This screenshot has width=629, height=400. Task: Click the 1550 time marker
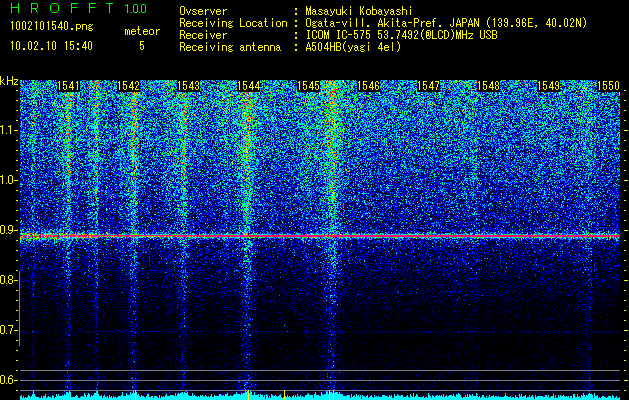608,86
